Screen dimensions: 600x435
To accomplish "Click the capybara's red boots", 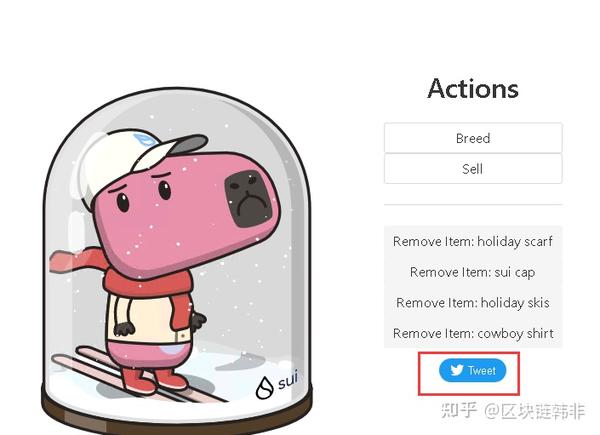I will [154, 380].
